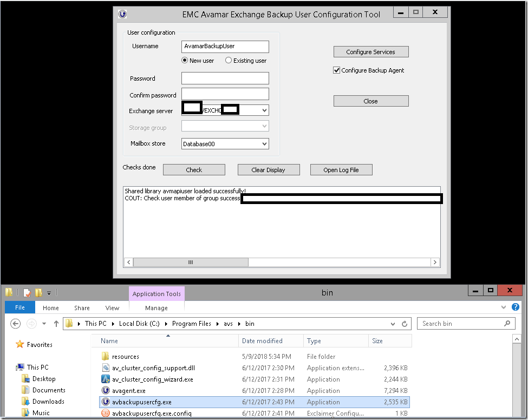The width and height of the screenshot is (528, 420).
Task: Switch to the Manage ribbon tab
Action: (157, 308)
